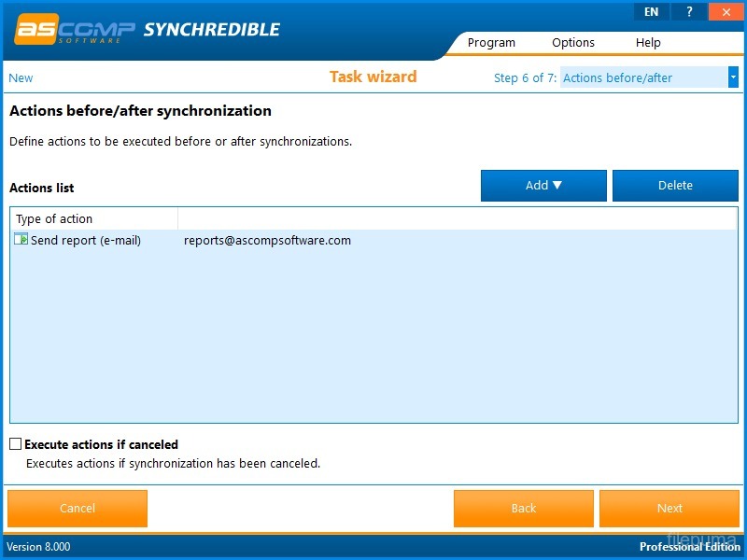Proceed with the Next button
This screenshot has width=747, height=560.
669,508
